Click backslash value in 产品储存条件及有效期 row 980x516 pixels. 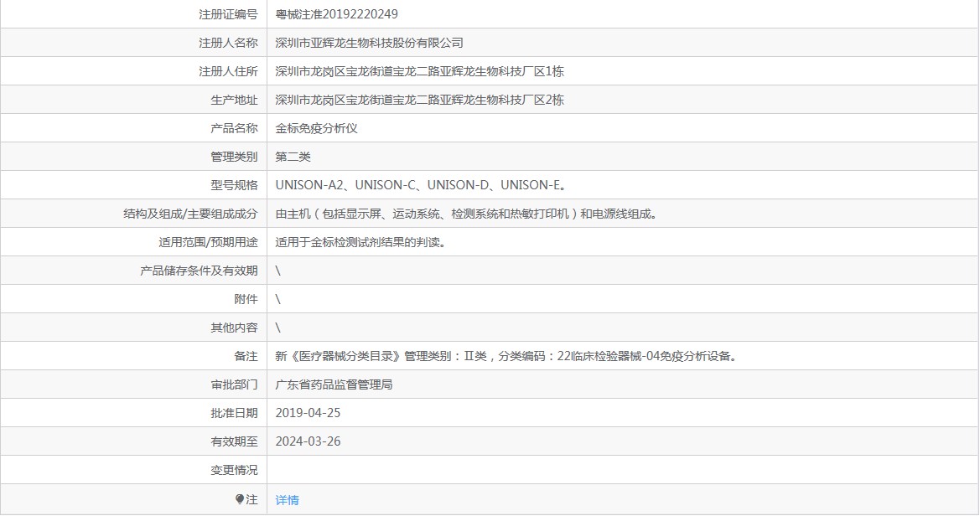tap(278, 271)
